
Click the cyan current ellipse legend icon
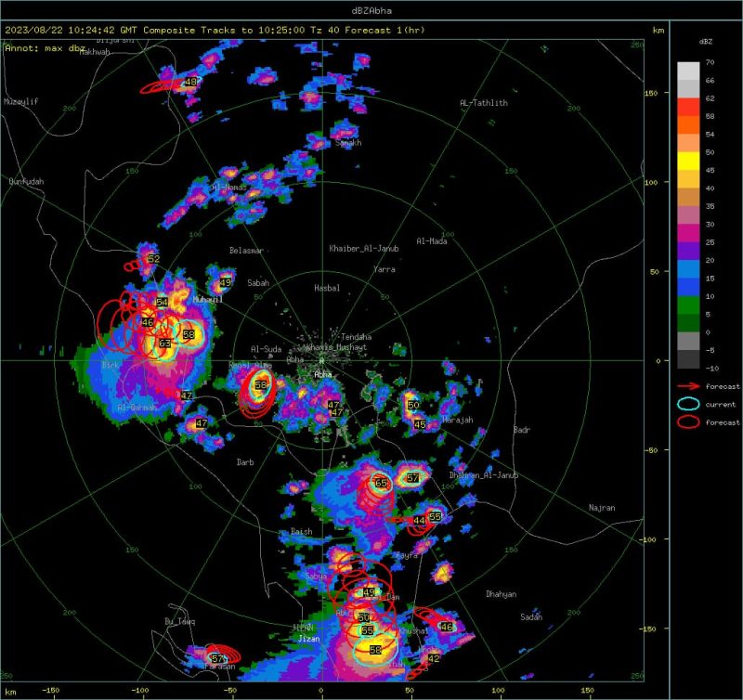(x=688, y=404)
